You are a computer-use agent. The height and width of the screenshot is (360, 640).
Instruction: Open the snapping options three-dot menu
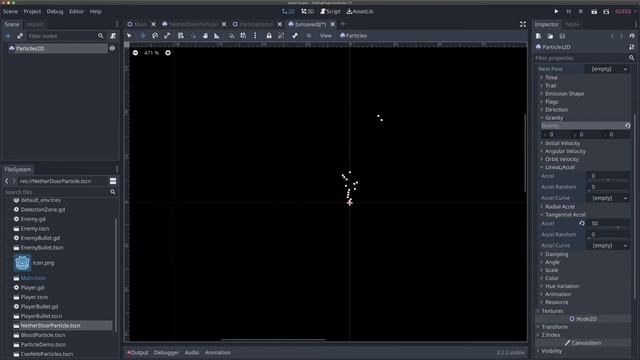click(x=255, y=36)
